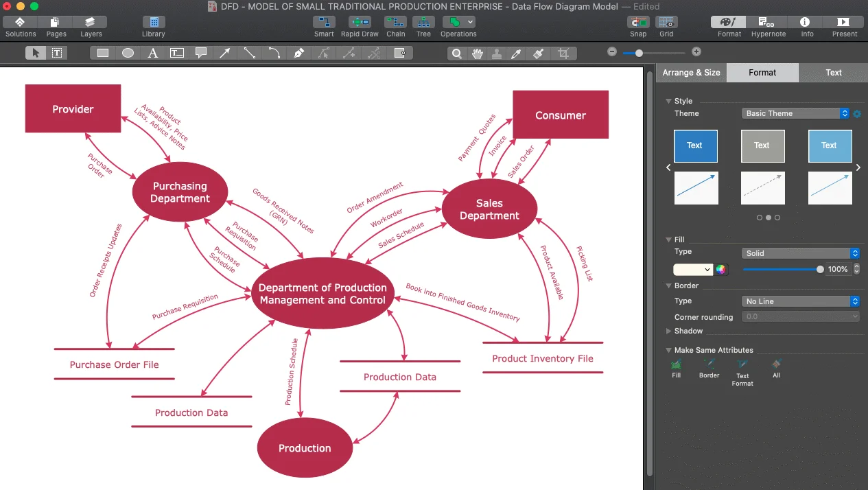Screen dimensions: 868x490
Task: Toggle the Grid display
Action: coord(666,26)
